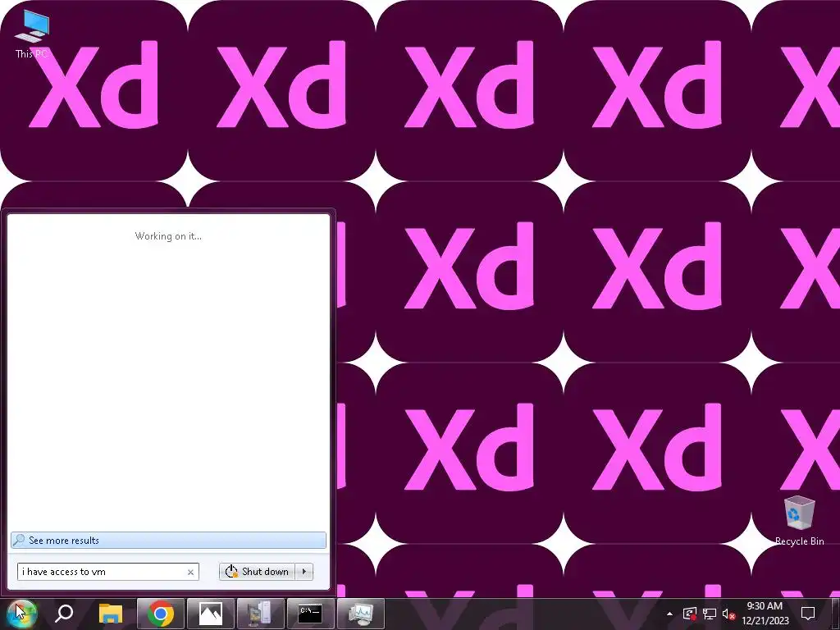840x630 pixels.
Task: Select the Recycle Bin desktop icon
Action: coord(799,521)
